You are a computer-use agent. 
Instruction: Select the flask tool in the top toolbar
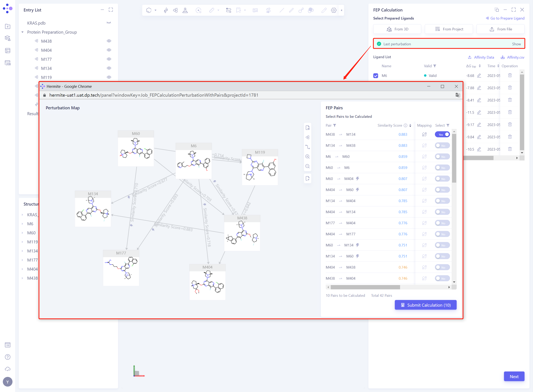click(185, 10)
